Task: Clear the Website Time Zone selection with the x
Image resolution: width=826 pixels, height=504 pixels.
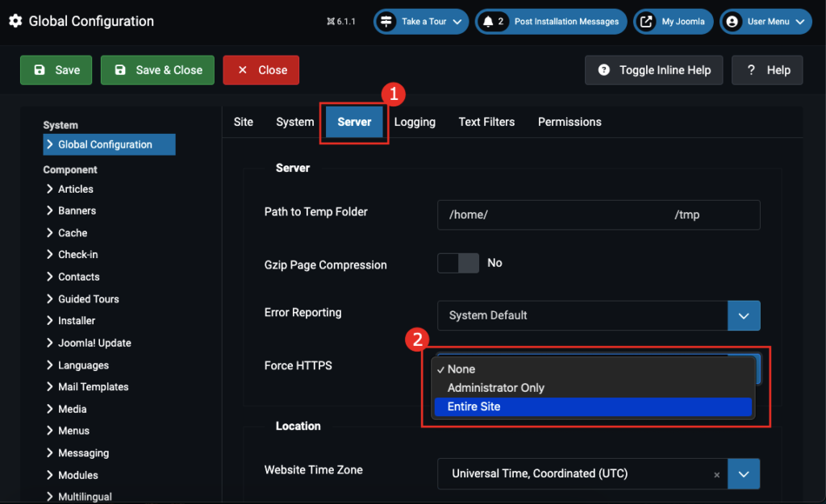Action: pos(716,474)
